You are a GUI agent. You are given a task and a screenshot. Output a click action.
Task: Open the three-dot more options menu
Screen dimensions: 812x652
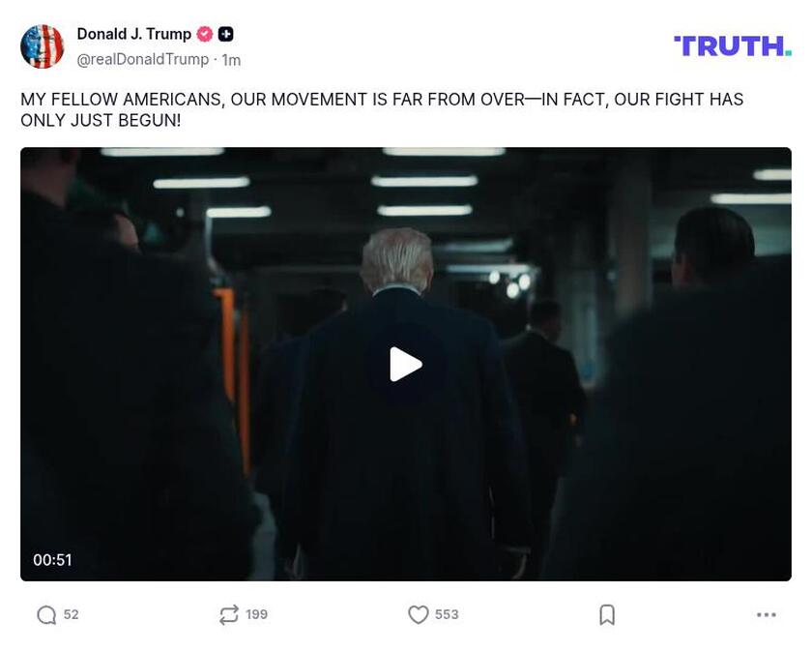(765, 614)
